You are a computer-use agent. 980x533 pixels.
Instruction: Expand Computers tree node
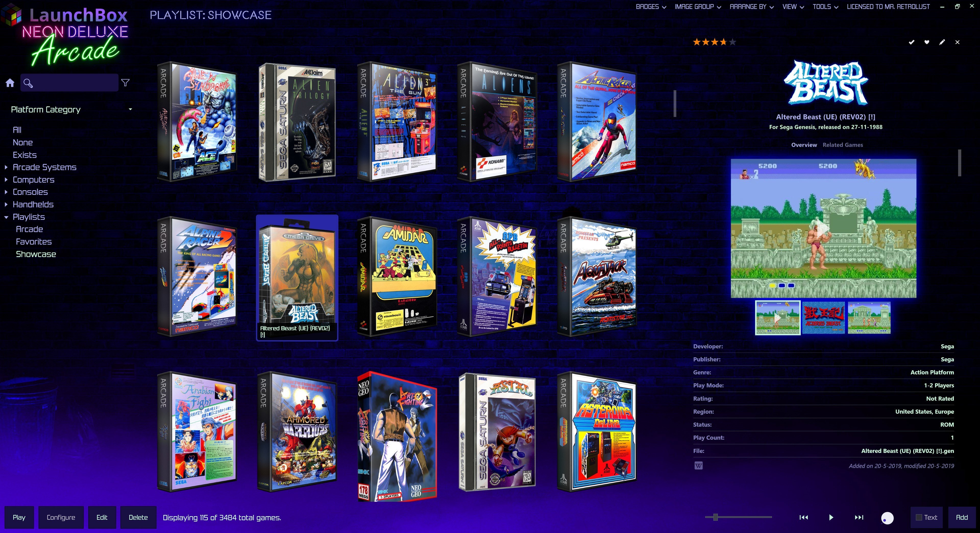point(6,180)
